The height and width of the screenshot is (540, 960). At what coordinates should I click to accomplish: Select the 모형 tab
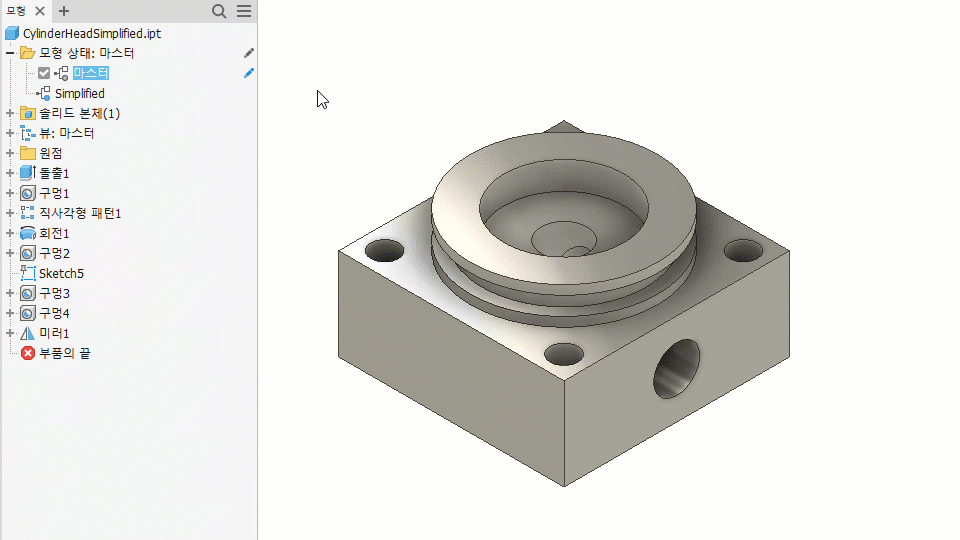pos(16,11)
